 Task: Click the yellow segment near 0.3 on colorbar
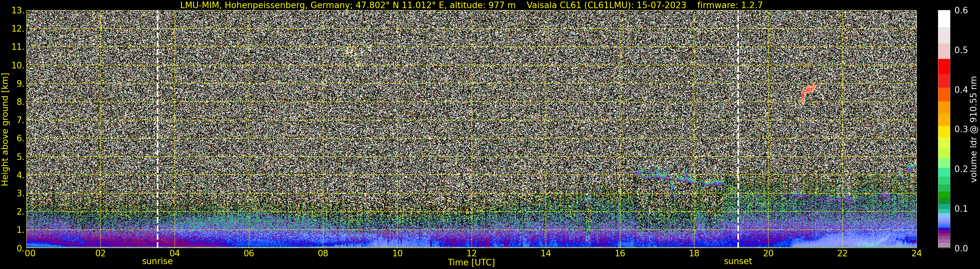coord(944,132)
